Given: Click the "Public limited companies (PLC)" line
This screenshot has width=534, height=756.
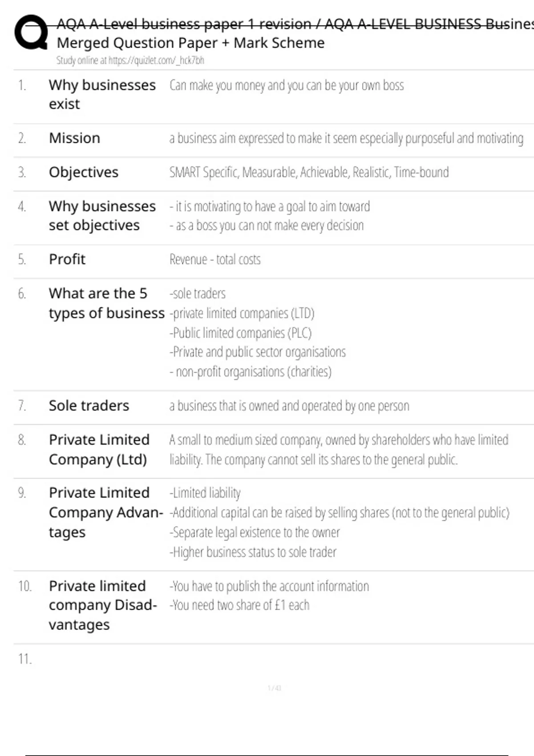Looking at the screenshot, I should (241, 333).
